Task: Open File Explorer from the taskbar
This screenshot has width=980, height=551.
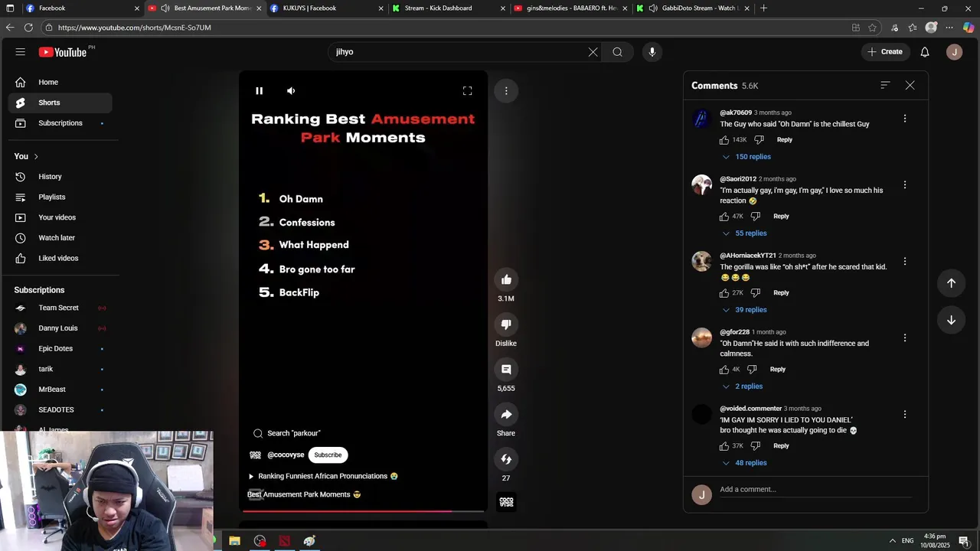Action: click(x=235, y=541)
